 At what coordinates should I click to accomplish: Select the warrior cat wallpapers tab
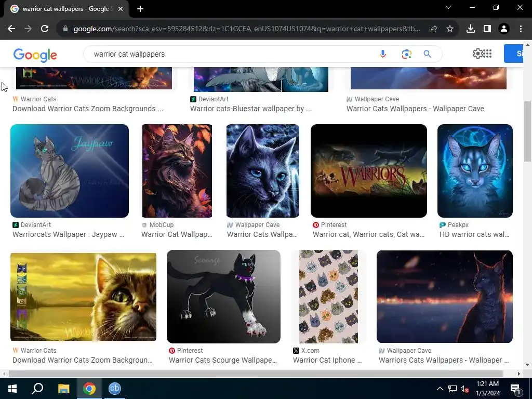pyautogui.click(x=66, y=9)
